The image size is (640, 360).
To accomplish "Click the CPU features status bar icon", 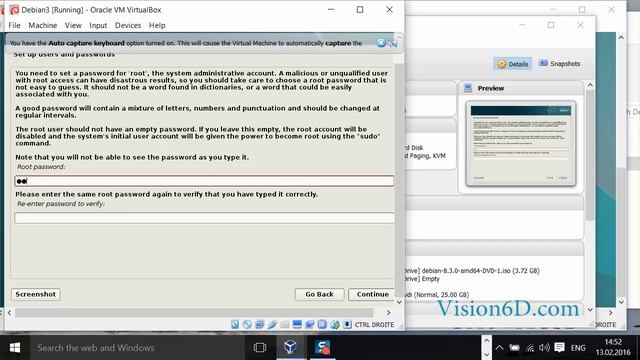I will [x=322, y=324].
